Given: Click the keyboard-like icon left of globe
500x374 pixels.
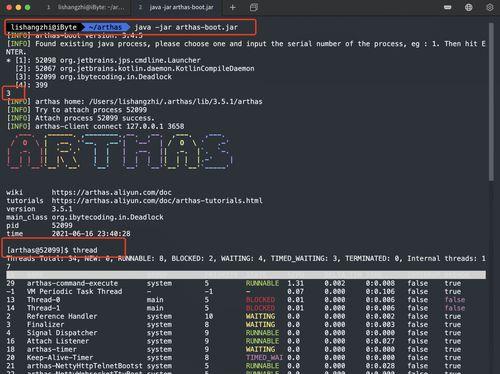Looking at the screenshot, I should click(448, 7).
